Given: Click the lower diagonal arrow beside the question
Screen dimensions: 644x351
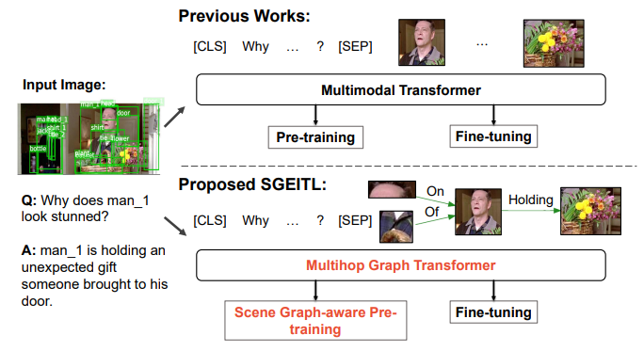Looking at the screenshot, I should 175,226.
